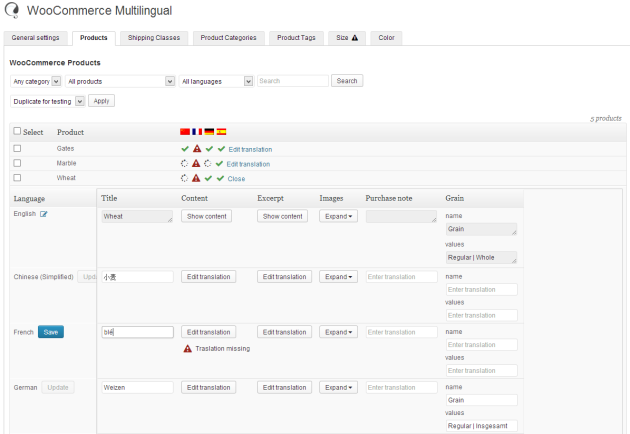Expand the French Images section
This screenshot has width=630, height=434.
338,332
